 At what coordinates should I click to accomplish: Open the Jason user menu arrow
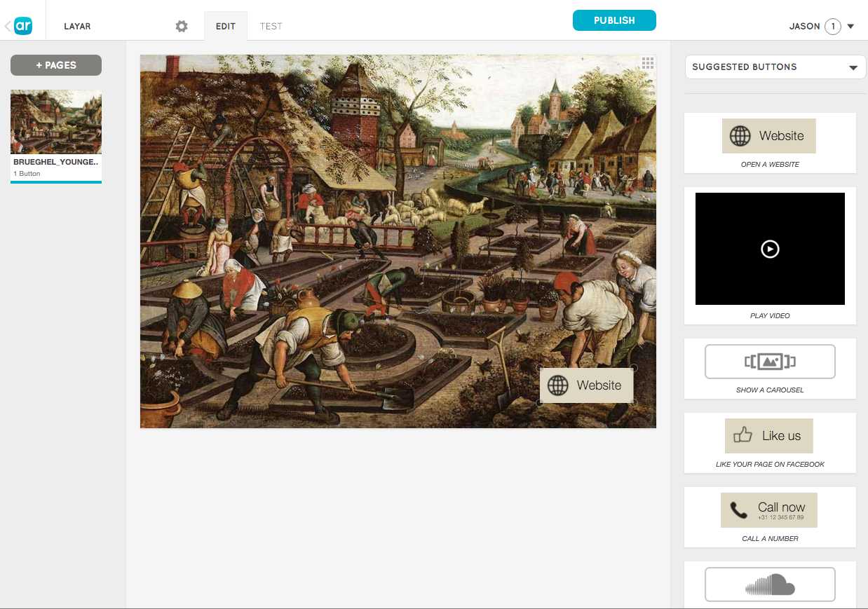pyautogui.click(x=850, y=27)
